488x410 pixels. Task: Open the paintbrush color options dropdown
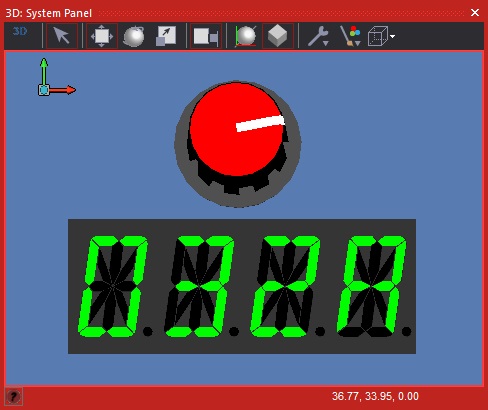350,36
